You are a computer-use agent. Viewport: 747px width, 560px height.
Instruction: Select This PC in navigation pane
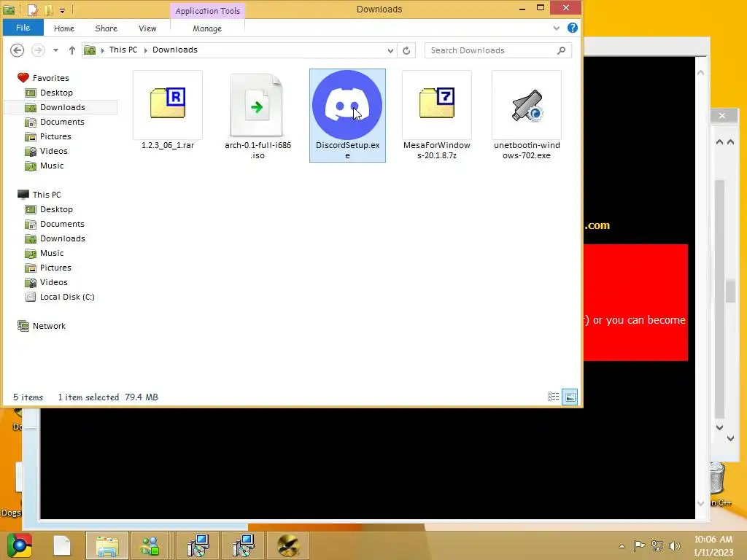point(46,194)
